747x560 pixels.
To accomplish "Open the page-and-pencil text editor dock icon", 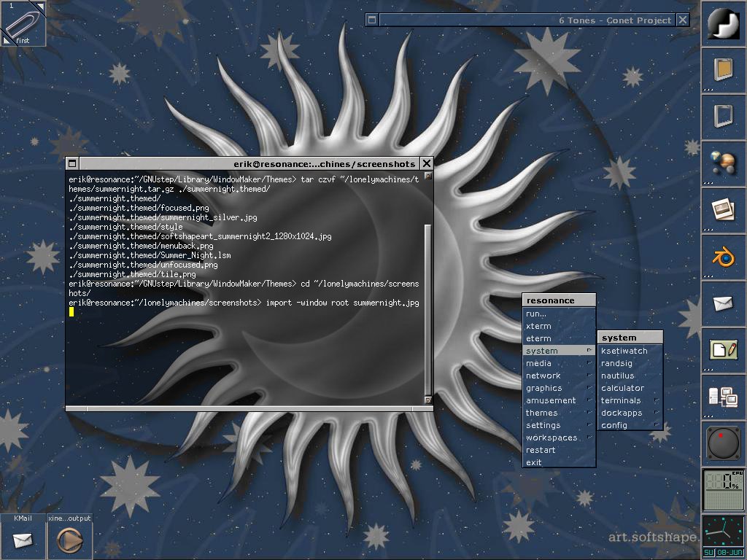I will point(724,349).
